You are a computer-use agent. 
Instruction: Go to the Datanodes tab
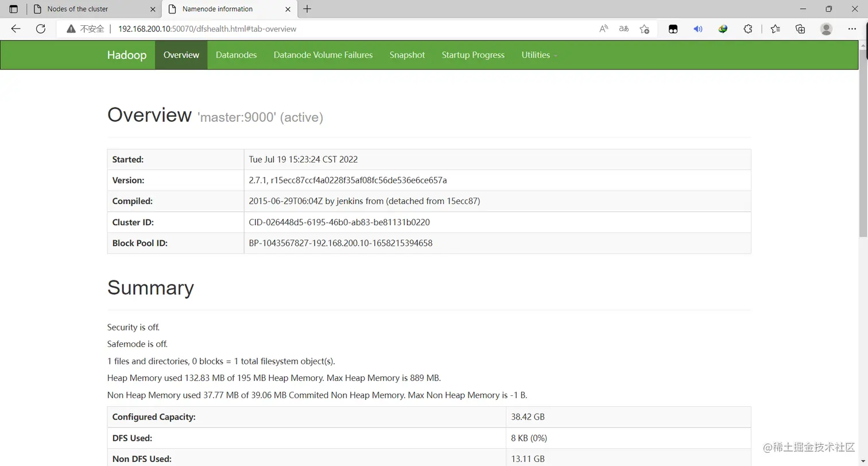tap(236, 55)
